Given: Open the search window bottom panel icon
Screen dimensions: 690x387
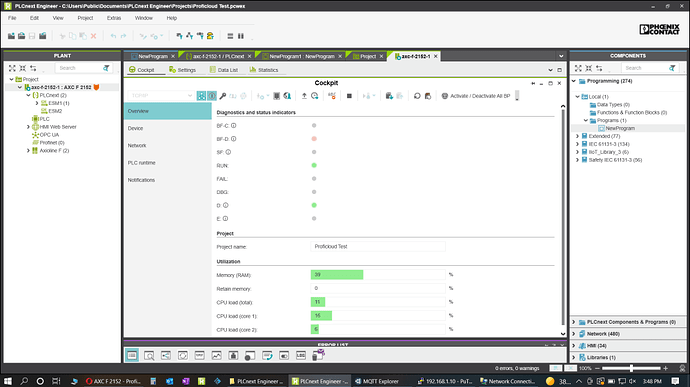Looking at the screenshot, I should (x=149, y=355).
